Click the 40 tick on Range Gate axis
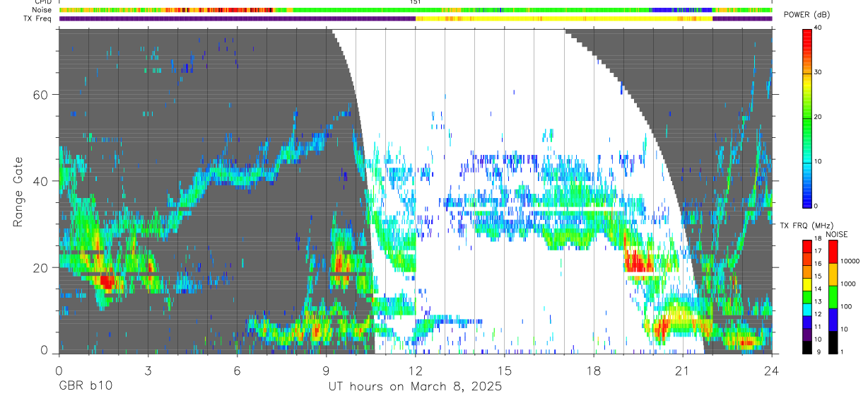Viewport: 868px width, 401px height. click(x=42, y=181)
